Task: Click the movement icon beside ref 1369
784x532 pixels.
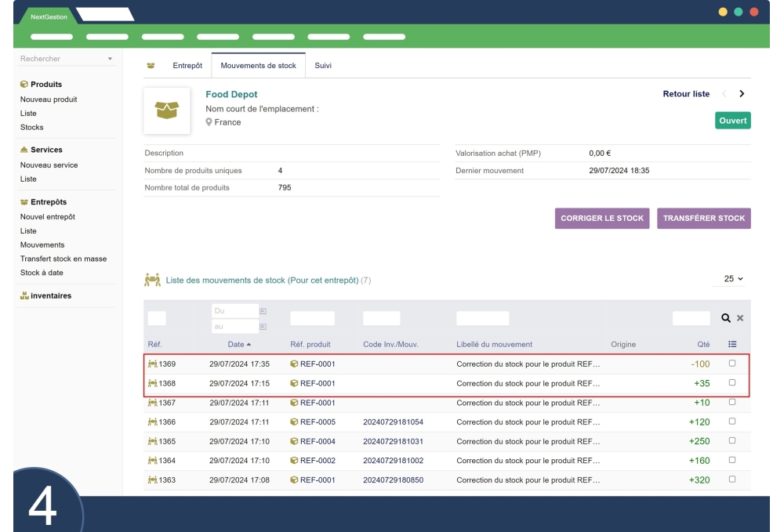Action: (152, 364)
